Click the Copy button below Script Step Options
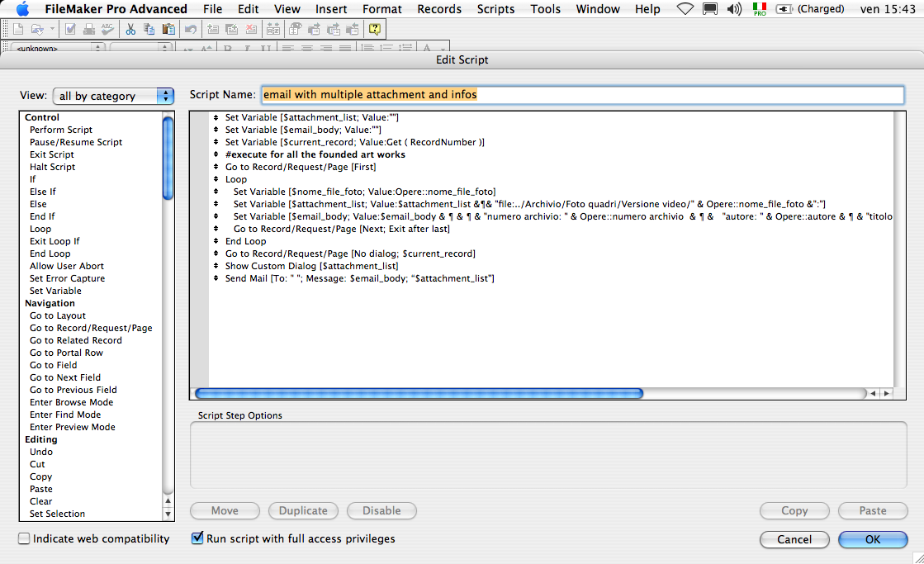Screen dimensions: 924x564 [x=794, y=510]
